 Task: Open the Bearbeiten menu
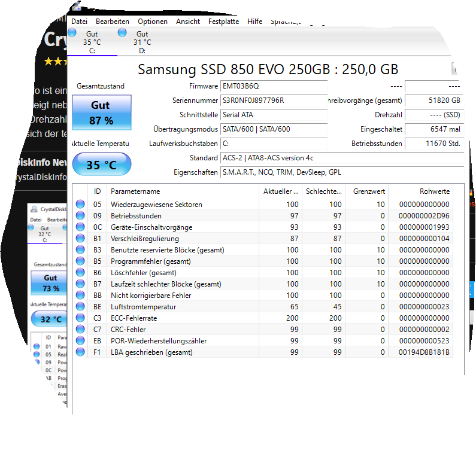coord(113,21)
